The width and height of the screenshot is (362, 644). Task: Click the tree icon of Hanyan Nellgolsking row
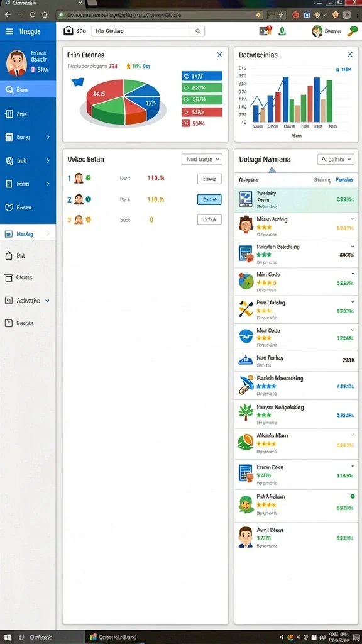point(246,413)
